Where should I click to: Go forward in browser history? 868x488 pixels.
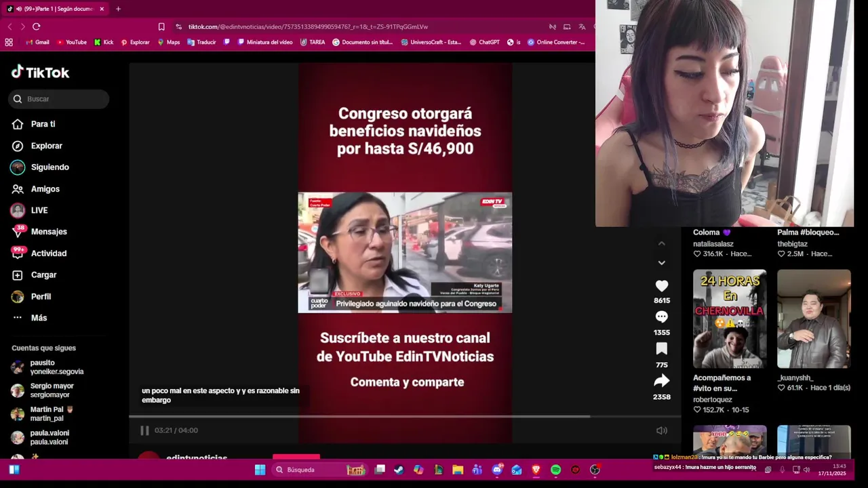(22, 26)
